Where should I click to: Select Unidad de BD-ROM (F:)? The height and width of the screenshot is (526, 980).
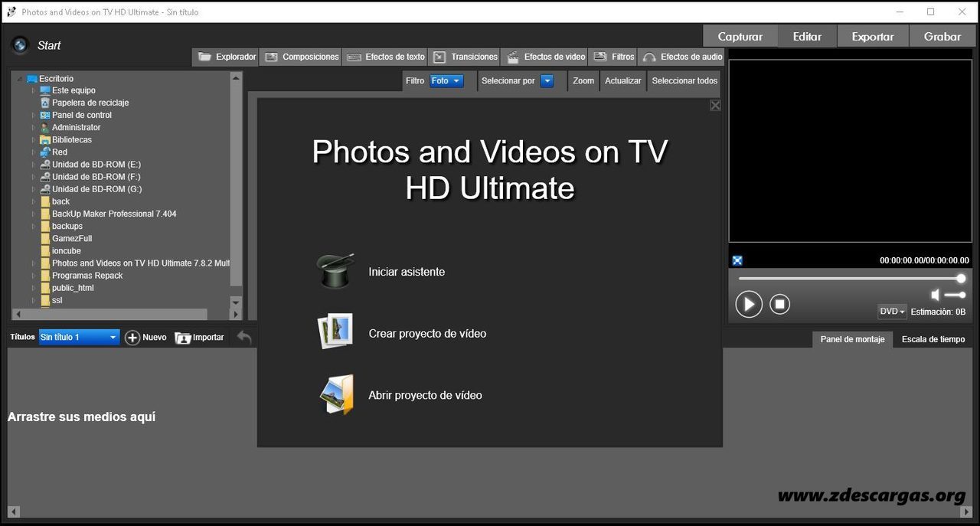click(x=96, y=177)
